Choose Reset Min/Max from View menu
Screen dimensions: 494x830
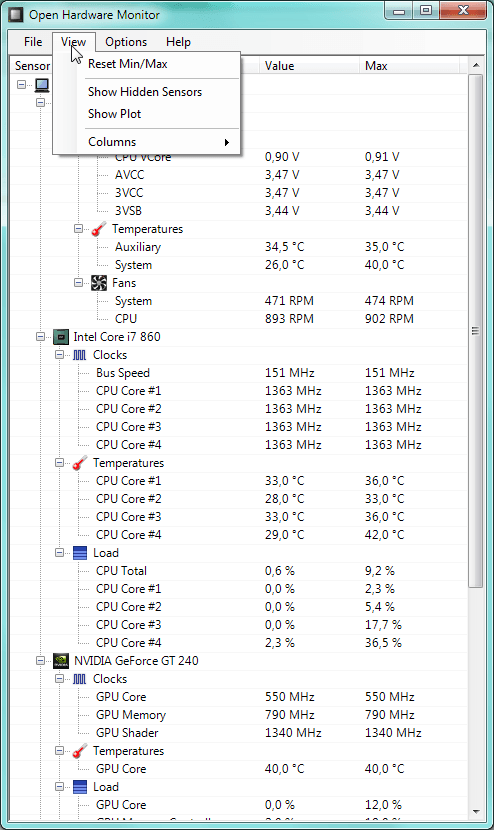[x=128, y=64]
